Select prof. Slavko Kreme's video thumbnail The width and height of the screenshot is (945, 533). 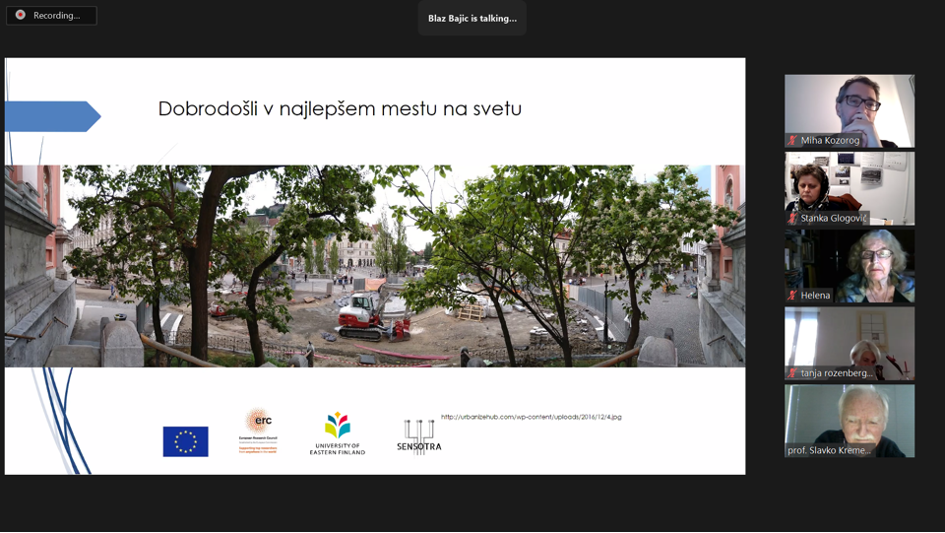click(x=849, y=421)
